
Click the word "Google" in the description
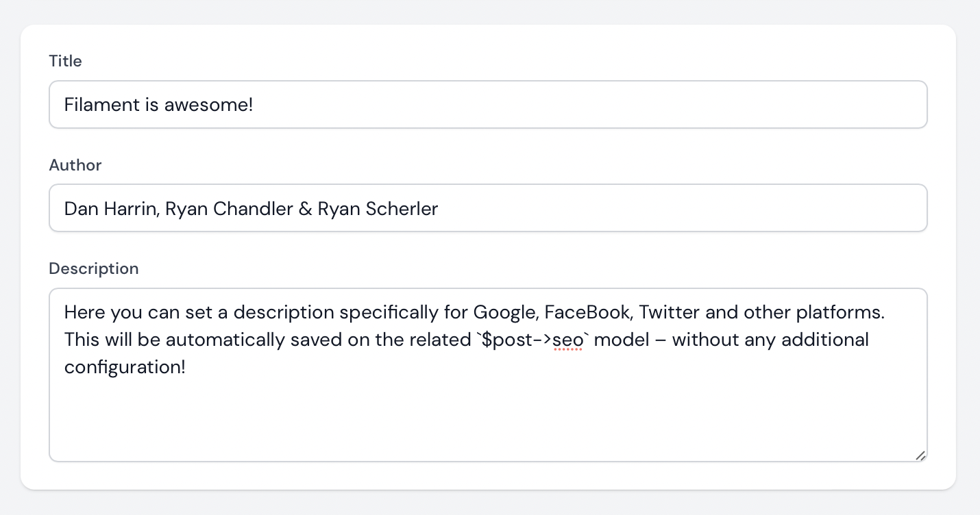pyautogui.click(x=504, y=312)
